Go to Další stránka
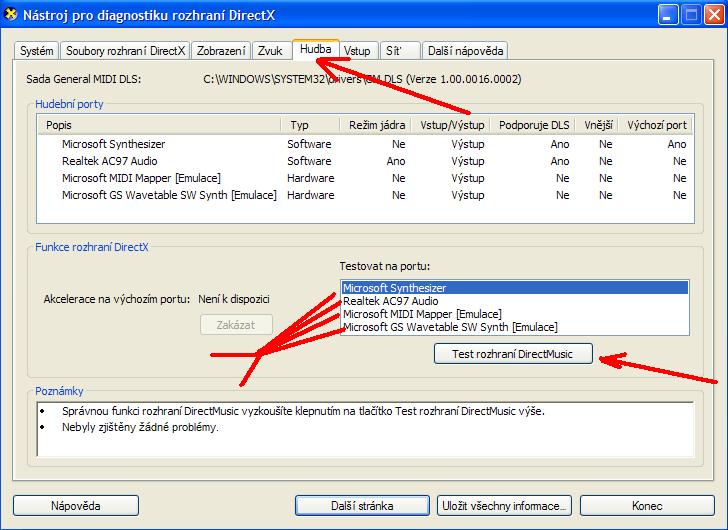Screen dimensions: 728x530 click(x=362, y=505)
